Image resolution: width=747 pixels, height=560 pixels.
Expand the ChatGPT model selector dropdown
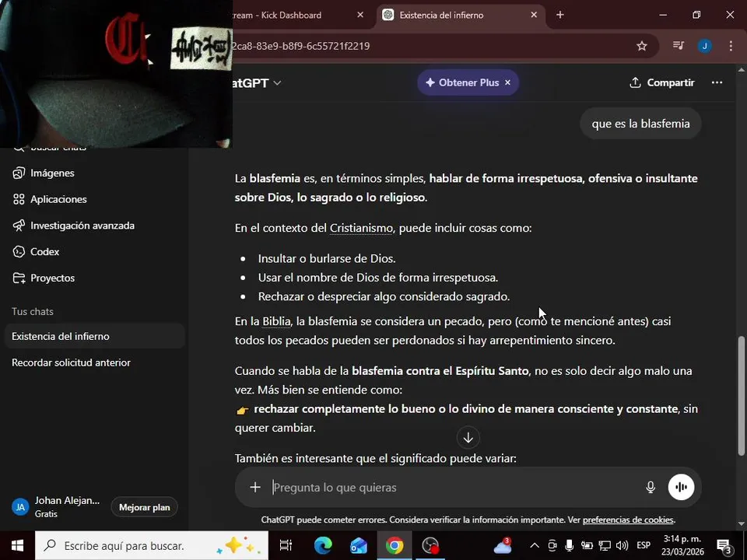tap(257, 83)
